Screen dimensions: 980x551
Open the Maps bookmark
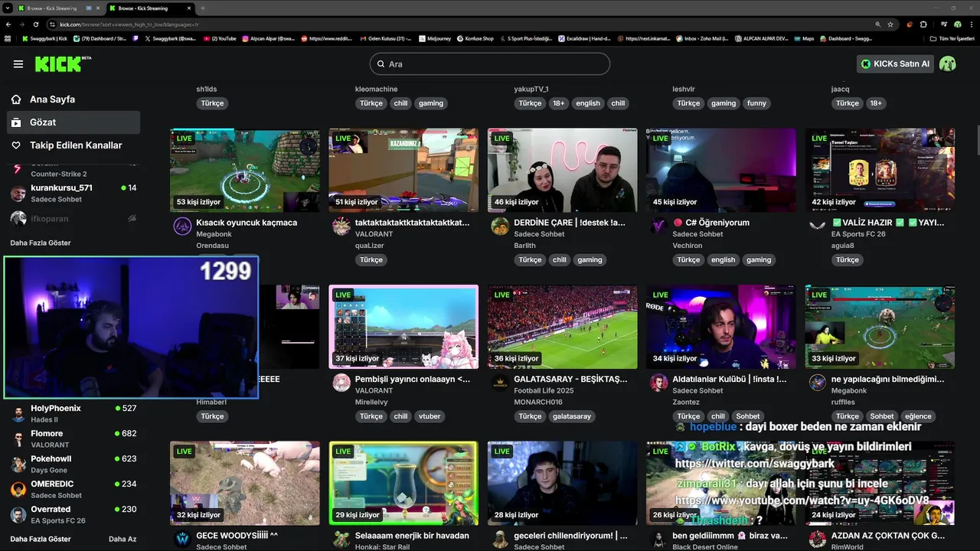pyautogui.click(x=804, y=38)
